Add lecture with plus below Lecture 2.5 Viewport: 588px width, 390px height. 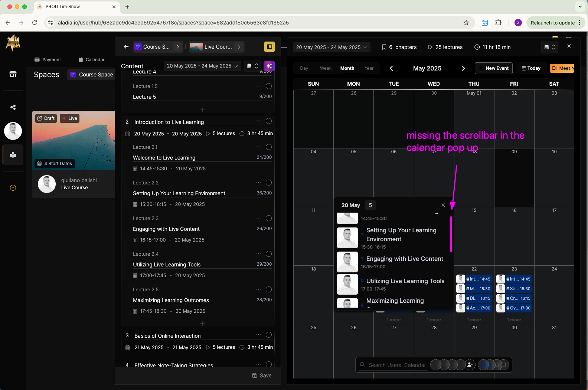pyautogui.click(x=202, y=324)
